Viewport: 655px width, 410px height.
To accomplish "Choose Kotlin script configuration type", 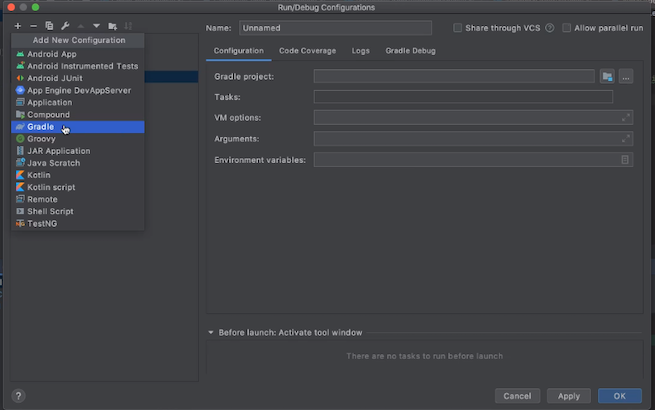I will click(50, 187).
